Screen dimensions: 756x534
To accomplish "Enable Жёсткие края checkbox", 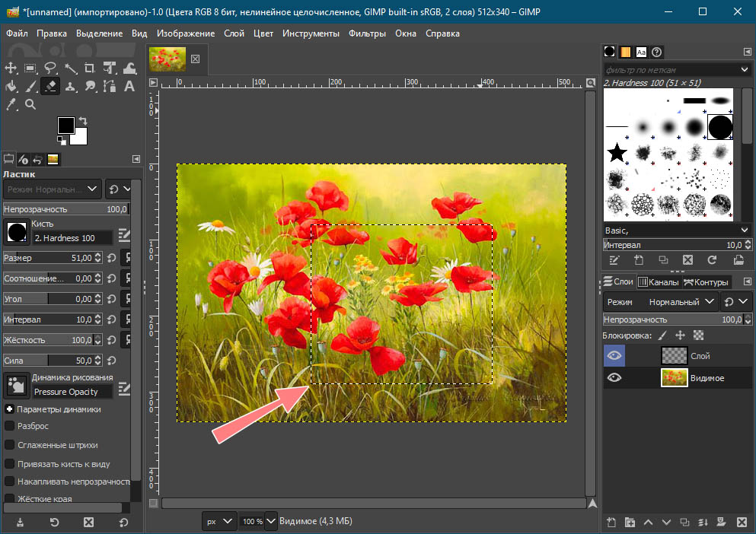I will click(9, 498).
